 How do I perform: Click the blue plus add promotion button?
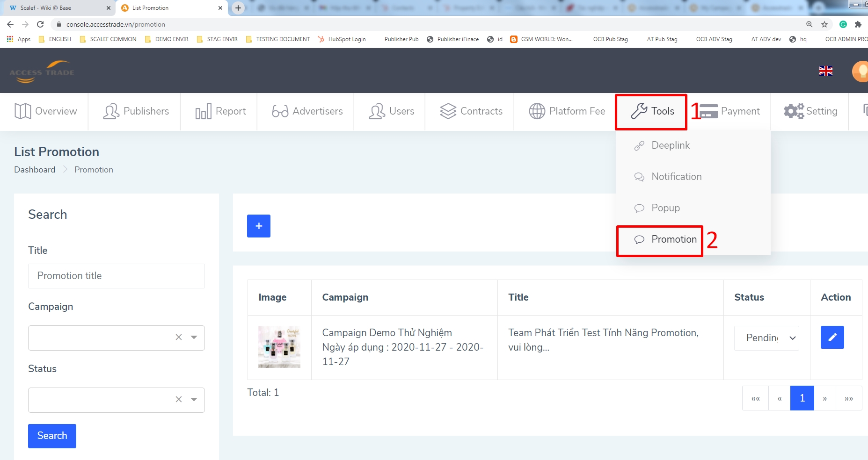point(258,226)
